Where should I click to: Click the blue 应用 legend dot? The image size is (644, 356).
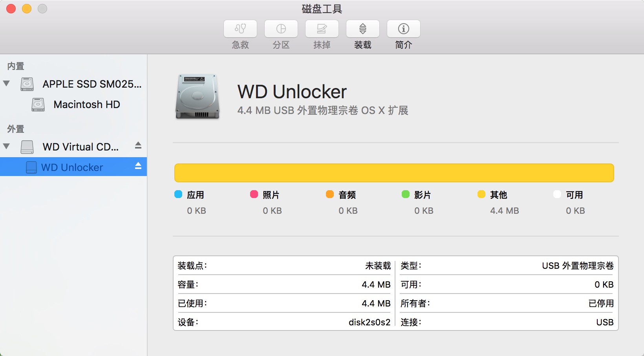178,194
